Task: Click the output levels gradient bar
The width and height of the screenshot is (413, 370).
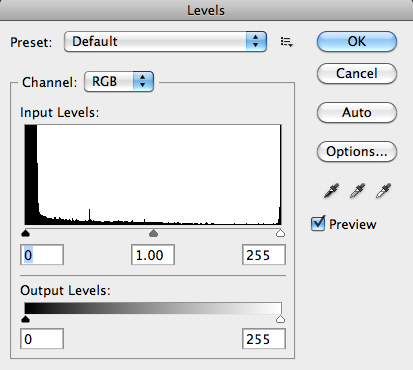Action: [x=153, y=308]
